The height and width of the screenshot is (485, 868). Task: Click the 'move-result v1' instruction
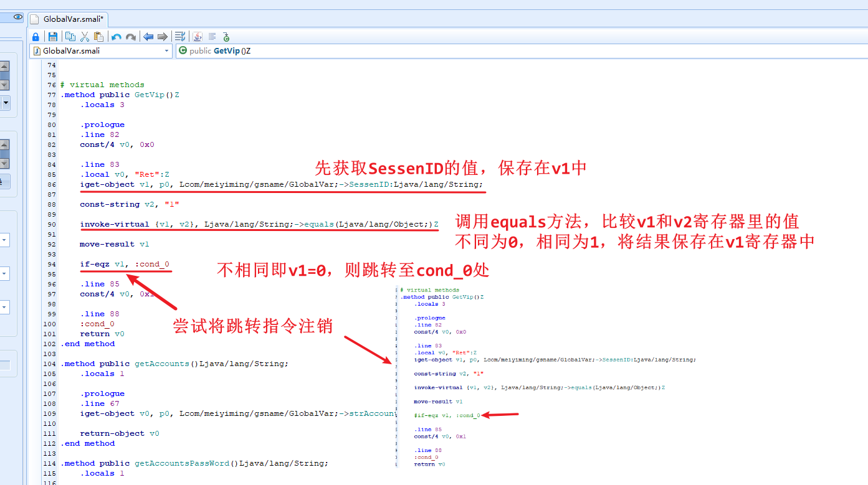pyautogui.click(x=115, y=244)
